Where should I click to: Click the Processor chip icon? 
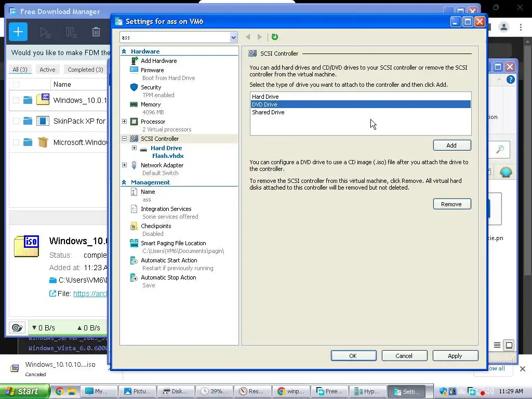click(x=134, y=122)
